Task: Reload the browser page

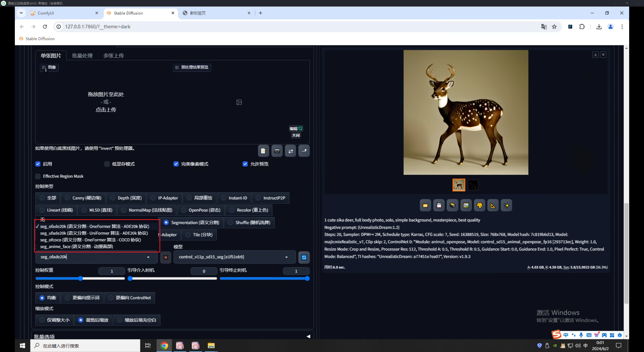Action: click(45, 27)
